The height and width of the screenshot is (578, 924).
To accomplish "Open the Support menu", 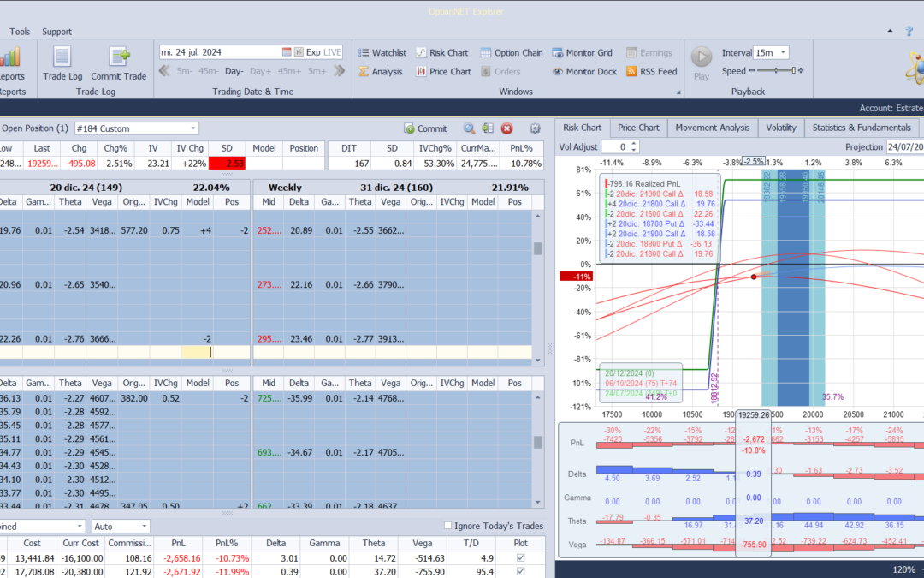I will (x=56, y=32).
